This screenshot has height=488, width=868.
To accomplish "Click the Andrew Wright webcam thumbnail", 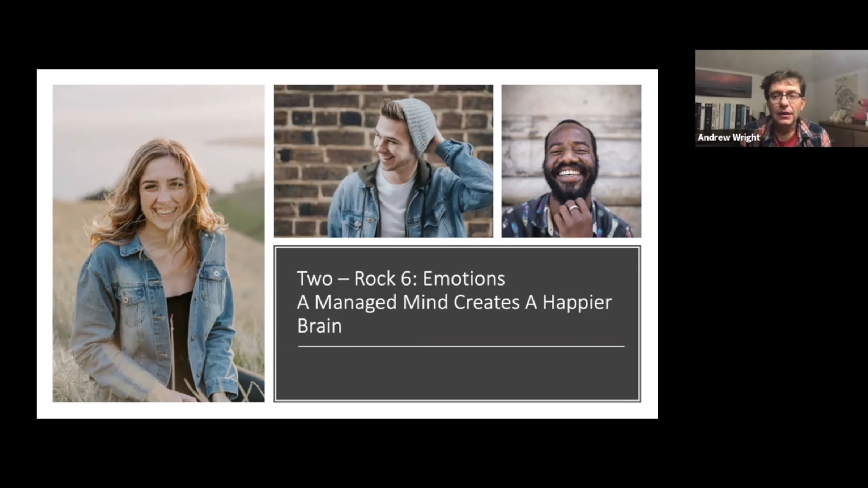I will coord(781,98).
